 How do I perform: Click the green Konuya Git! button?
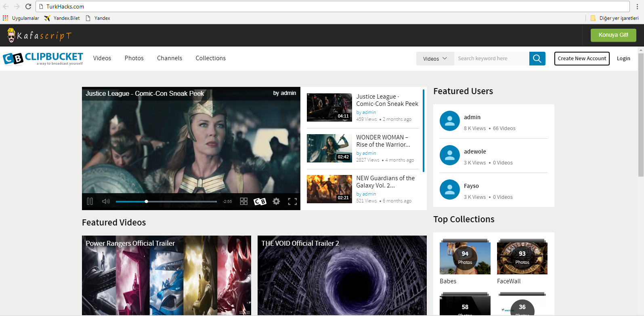(613, 35)
